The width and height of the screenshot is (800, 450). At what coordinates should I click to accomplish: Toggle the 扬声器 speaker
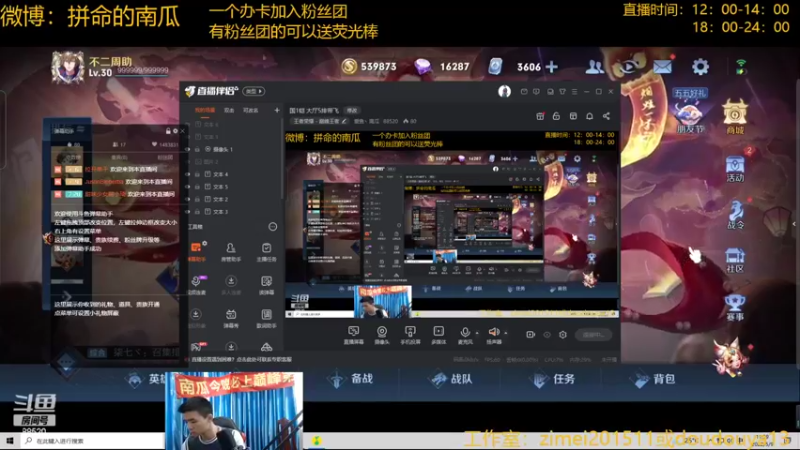tap(493, 335)
